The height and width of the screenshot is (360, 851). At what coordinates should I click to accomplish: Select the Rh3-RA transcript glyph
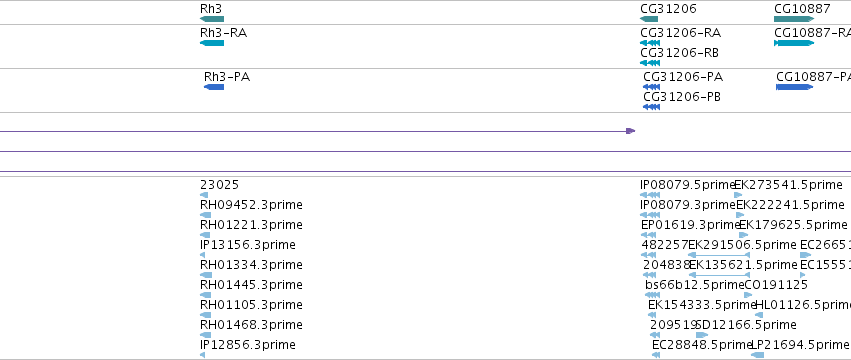pyautogui.click(x=212, y=43)
